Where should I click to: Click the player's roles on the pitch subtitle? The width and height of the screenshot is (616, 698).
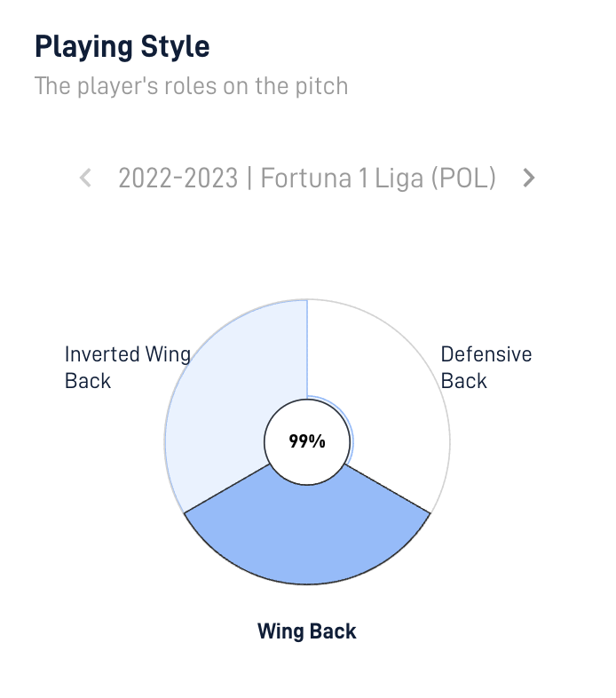pyautogui.click(x=191, y=86)
